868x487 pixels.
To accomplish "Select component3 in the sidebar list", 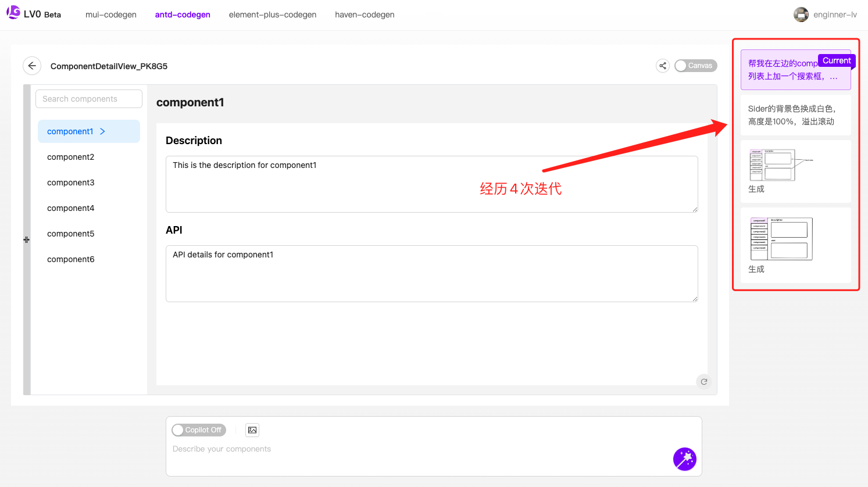I will pos(70,182).
